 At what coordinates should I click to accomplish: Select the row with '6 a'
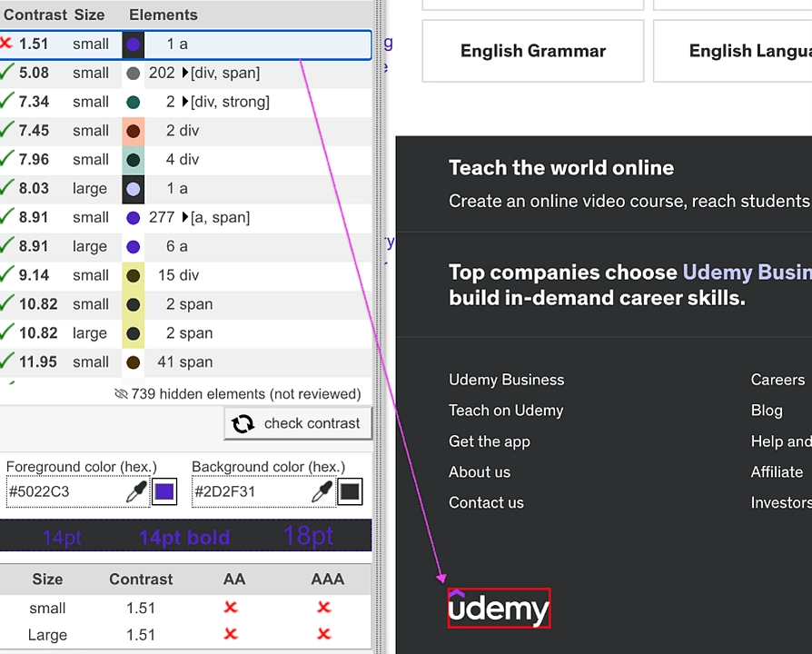[x=186, y=246]
